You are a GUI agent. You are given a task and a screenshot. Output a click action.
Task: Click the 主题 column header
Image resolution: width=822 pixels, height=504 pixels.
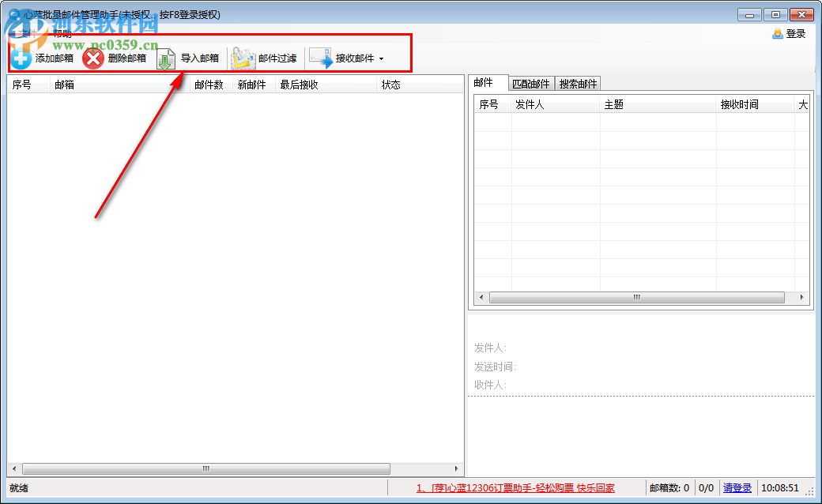click(x=658, y=104)
